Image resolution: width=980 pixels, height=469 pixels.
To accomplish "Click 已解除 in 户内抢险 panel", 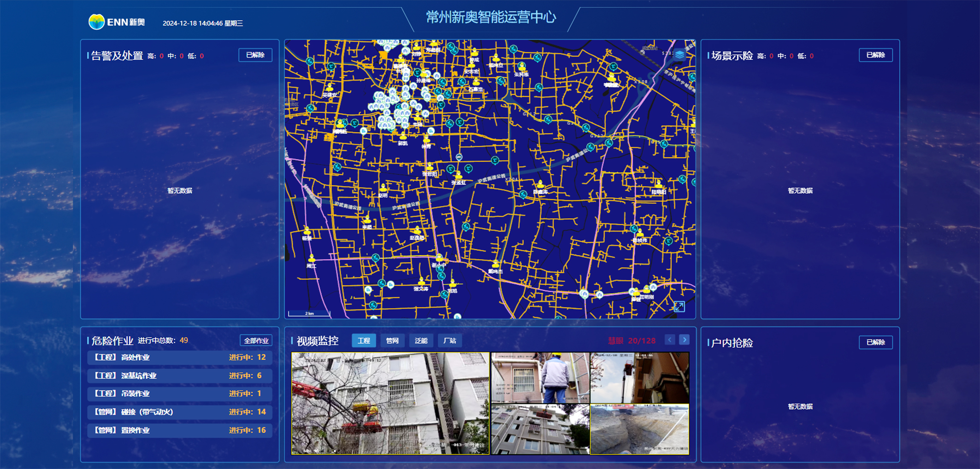I will click(x=875, y=342).
